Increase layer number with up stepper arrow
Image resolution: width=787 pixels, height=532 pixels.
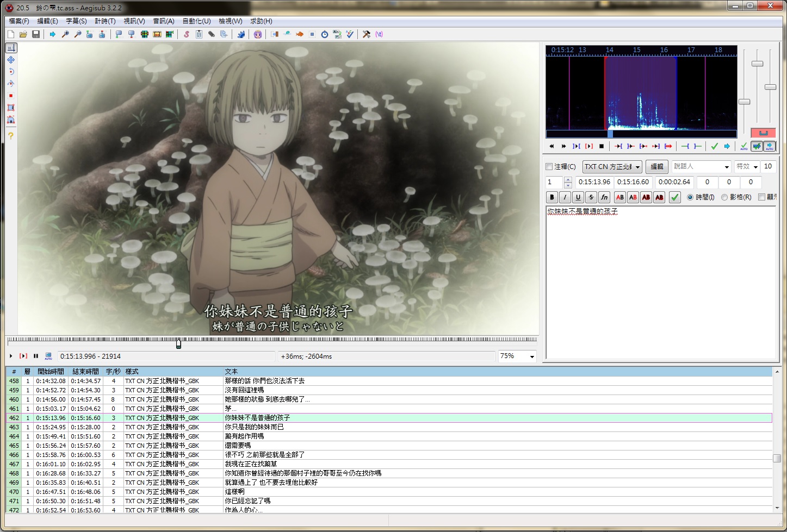pos(568,179)
